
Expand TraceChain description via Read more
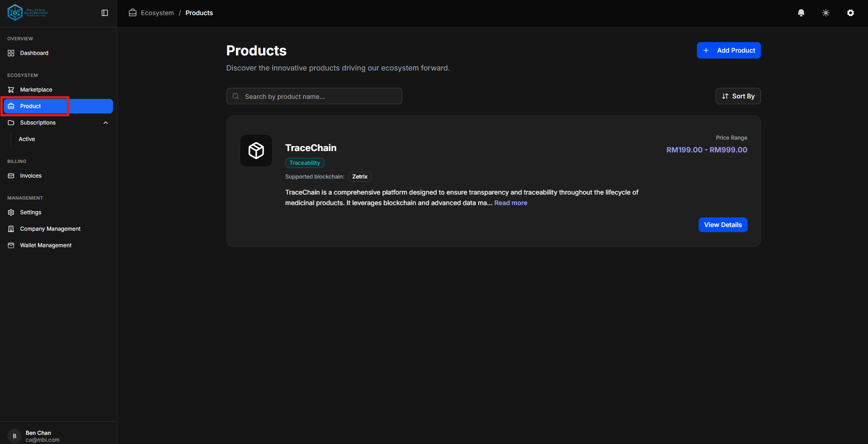511,202
